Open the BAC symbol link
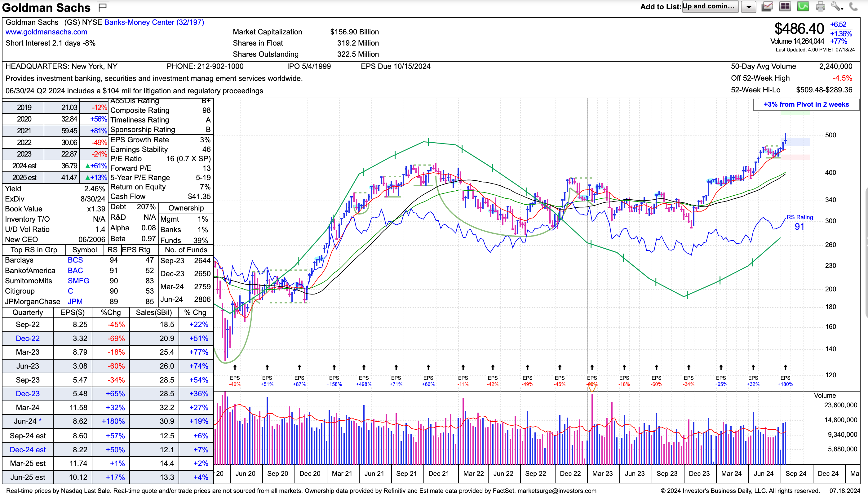 (75, 271)
